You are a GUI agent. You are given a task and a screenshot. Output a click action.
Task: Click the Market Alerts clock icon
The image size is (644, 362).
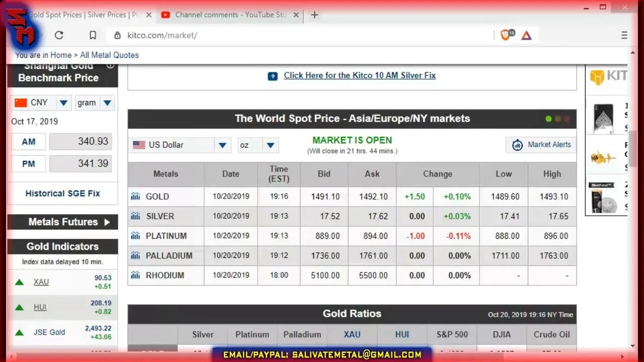[517, 145]
